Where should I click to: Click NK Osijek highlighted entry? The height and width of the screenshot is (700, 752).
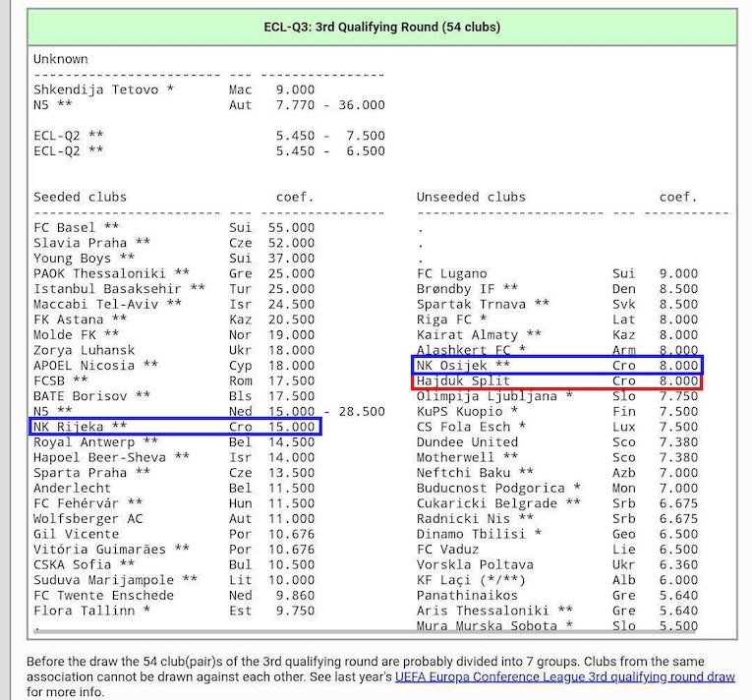[557, 365]
